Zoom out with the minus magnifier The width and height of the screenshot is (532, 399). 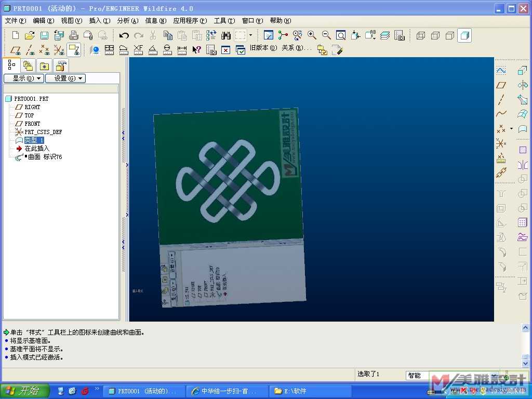(x=326, y=35)
